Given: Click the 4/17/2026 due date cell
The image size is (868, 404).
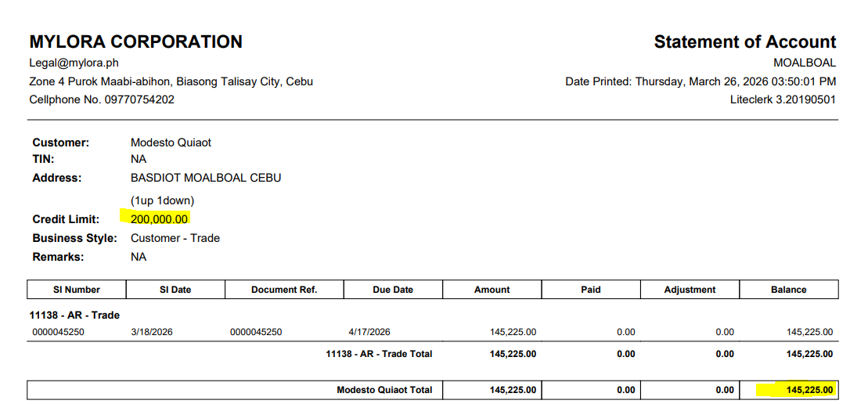Looking at the screenshot, I should pyautogui.click(x=371, y=332).
